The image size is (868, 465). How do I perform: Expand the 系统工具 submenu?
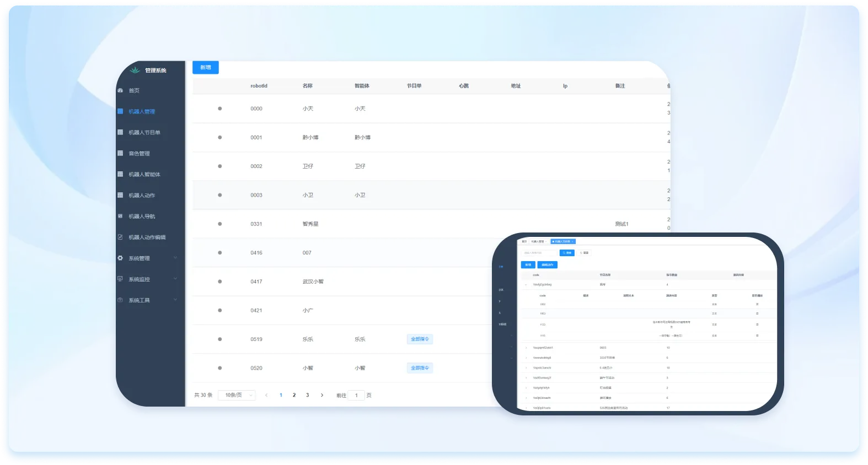175,300
